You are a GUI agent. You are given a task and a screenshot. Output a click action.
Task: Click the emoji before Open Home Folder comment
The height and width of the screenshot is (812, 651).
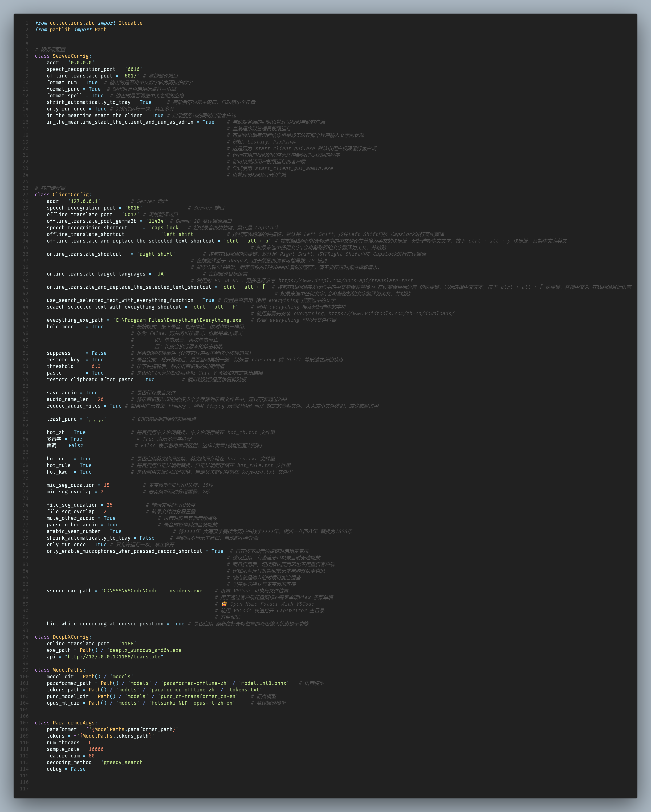tap(224, 604)
